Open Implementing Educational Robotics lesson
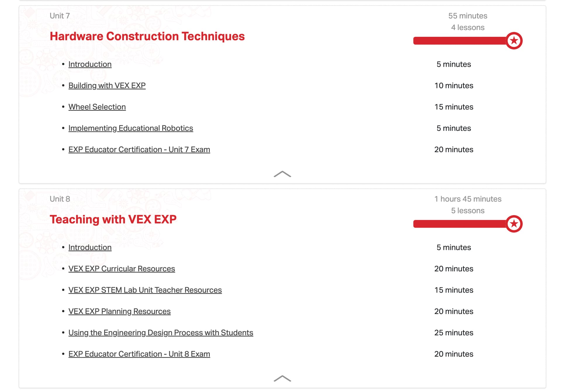This screenshot has width=561, height=392. (x=131, y=128)
